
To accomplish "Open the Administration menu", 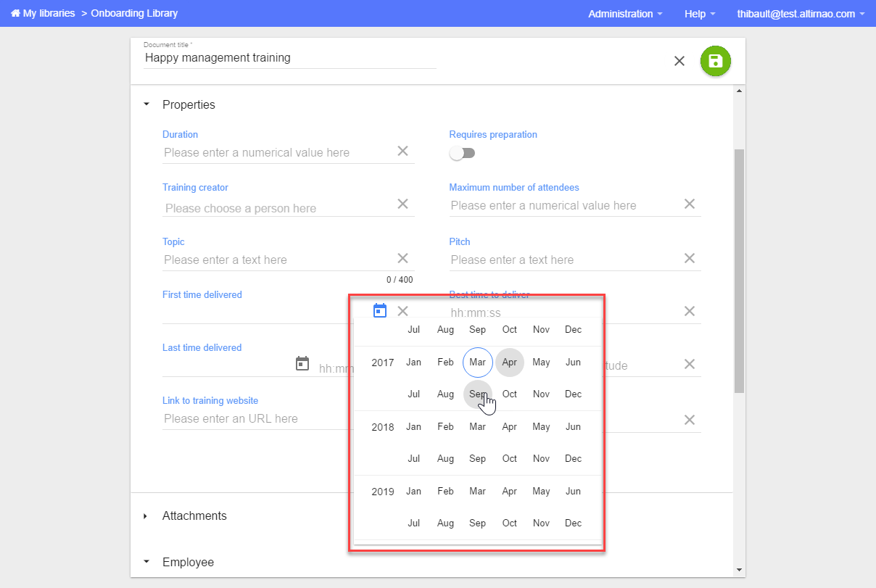I will coord(625,14).
